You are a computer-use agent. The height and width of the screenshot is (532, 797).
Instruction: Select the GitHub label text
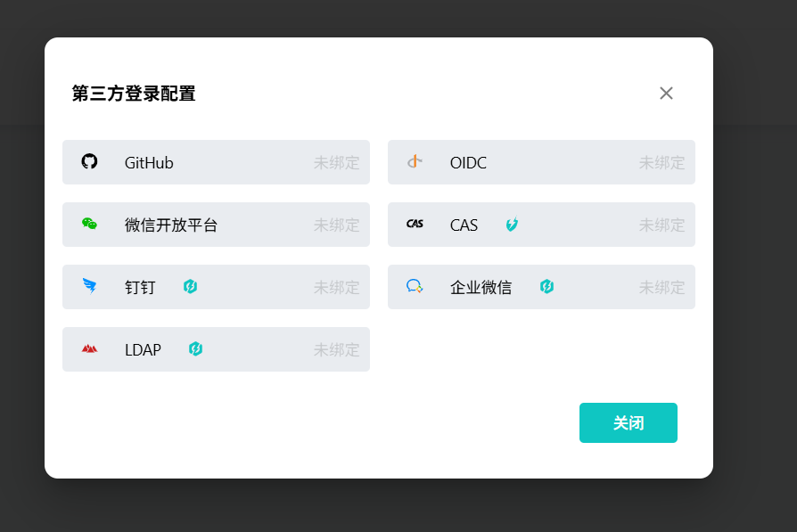pos(149,162)
